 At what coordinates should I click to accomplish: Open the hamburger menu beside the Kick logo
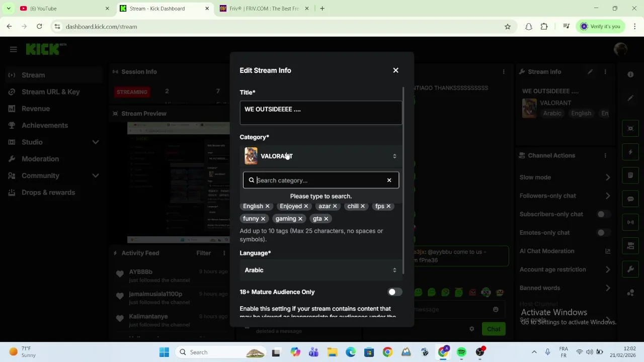(13, 49)
